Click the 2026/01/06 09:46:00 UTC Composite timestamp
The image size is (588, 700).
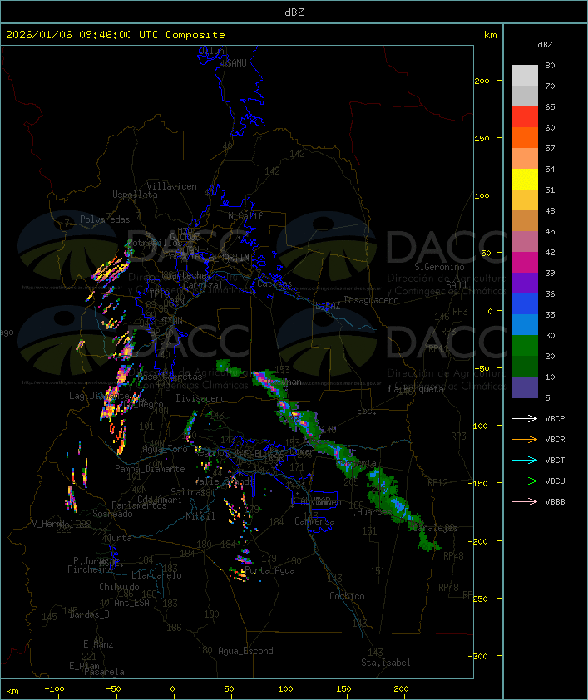pyautogui.click(x=116, y=35)
